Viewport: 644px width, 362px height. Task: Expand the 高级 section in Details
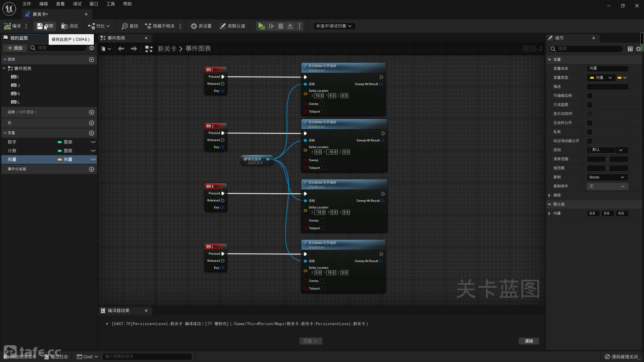(549, 195)
